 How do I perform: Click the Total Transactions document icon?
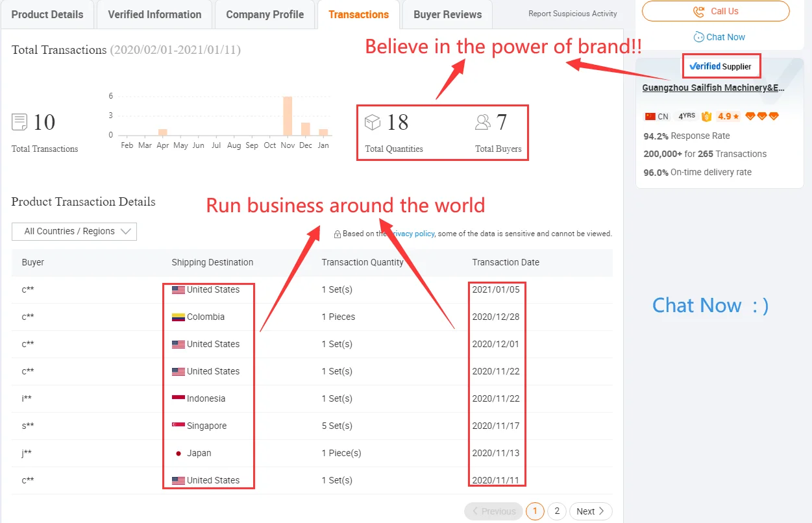coord(19,122)
